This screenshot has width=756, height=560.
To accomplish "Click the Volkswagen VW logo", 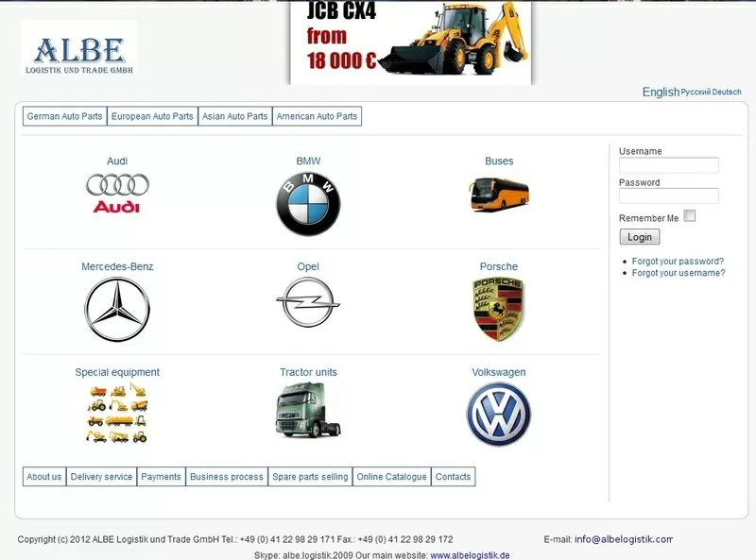I will (x=498, y=414).
